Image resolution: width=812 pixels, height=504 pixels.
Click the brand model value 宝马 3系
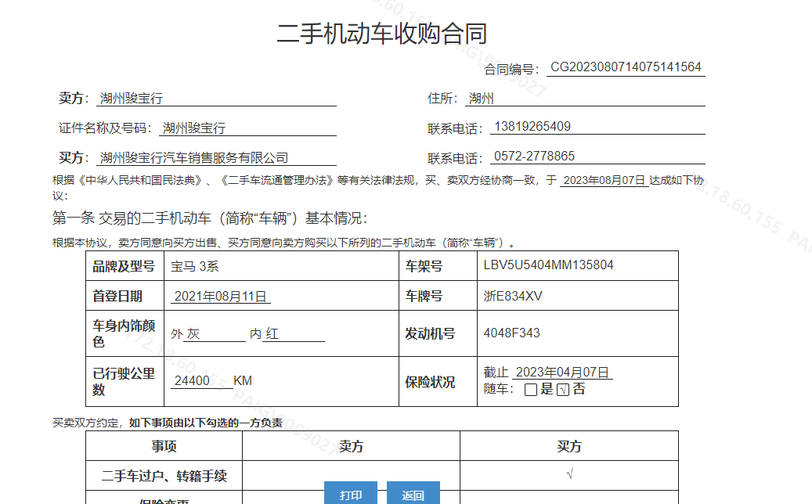point(195,267)
